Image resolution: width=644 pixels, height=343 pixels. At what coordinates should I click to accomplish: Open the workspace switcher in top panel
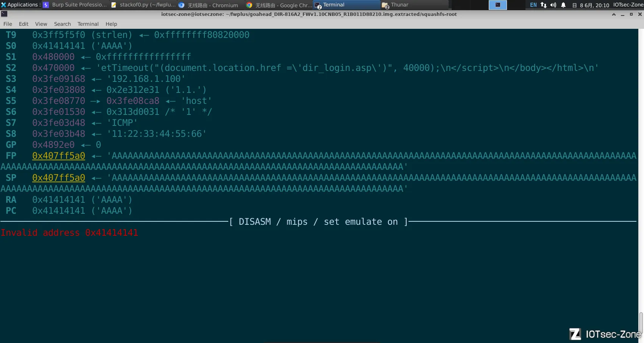point(498,5)
